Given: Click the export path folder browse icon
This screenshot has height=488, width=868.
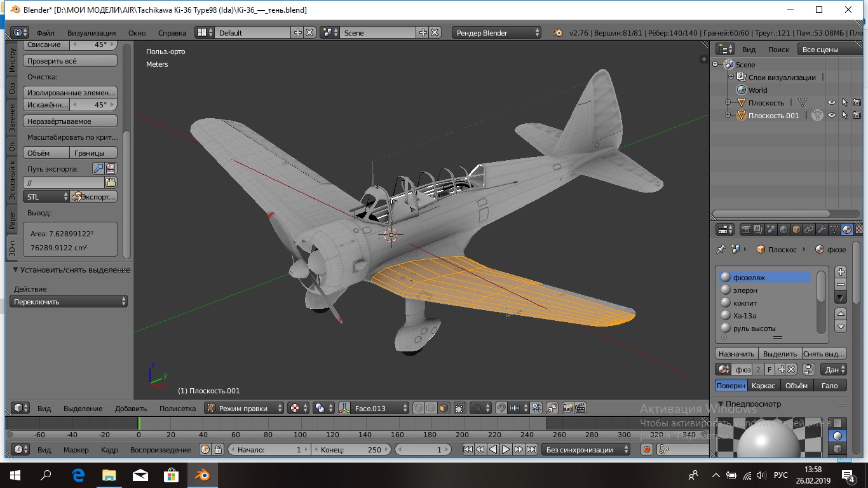Looking at the screenshot, I should (111, 182).
